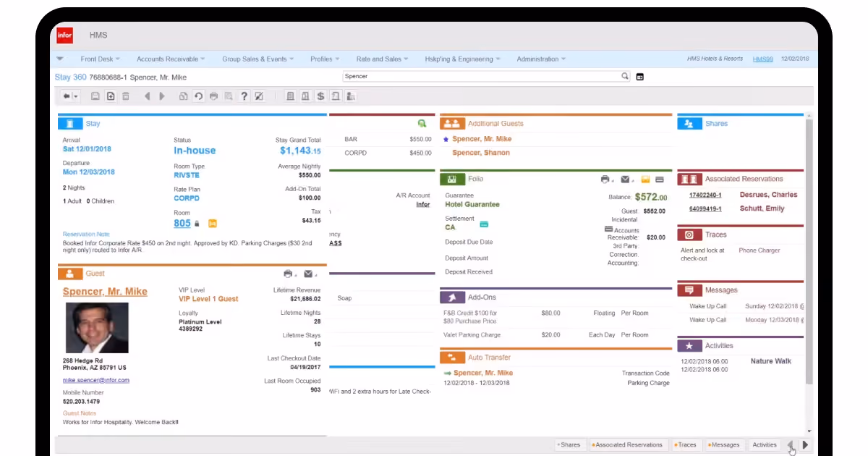The height and width of the screenshot is (456, 868).
Task: Click the new record icon in toolbar
Action: click(x=111, y=96)
